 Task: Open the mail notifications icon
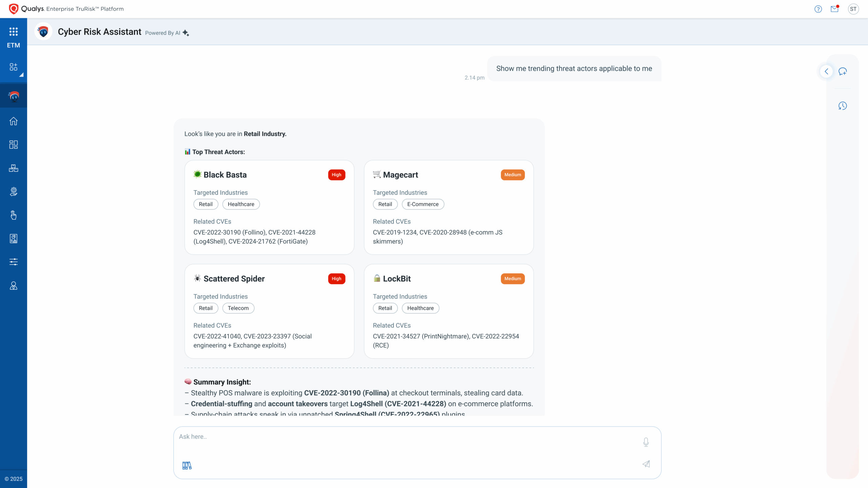coord(834,9)
